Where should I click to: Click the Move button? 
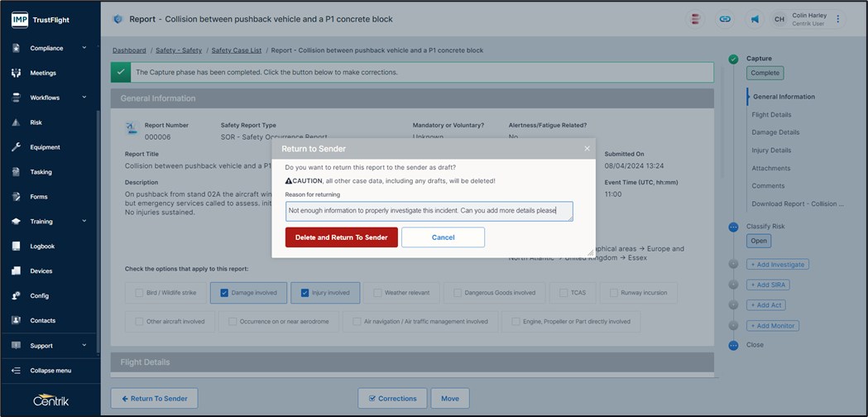(450, 398)
